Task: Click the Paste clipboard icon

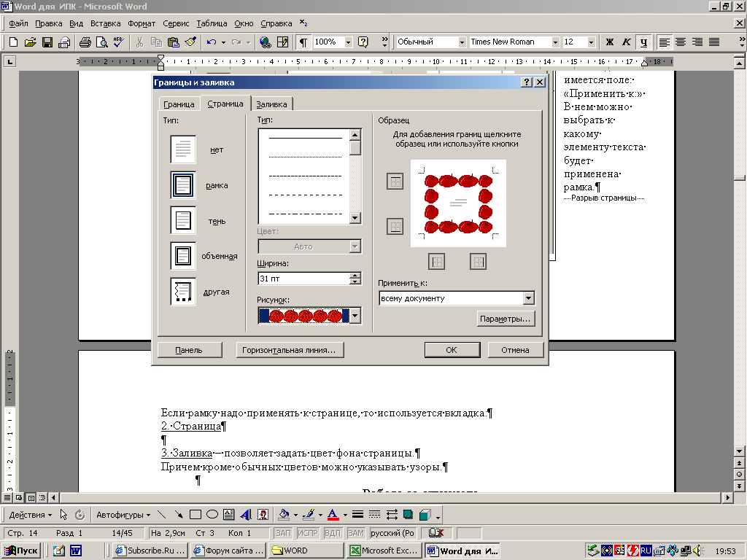Action: click(x=174, y=42)
